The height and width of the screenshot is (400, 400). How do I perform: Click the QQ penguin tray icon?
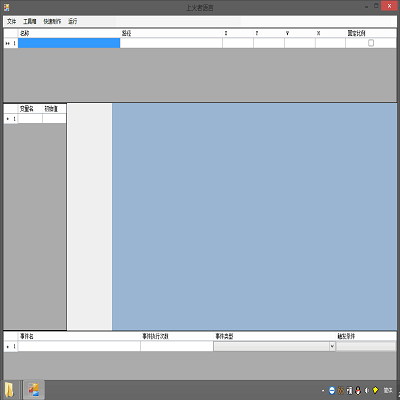358,390
